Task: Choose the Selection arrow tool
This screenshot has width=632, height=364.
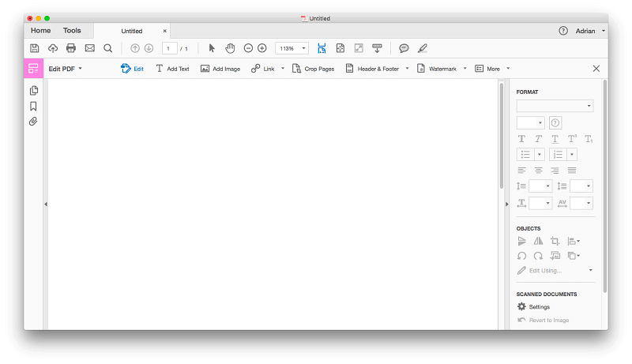Action: (212, 48)
